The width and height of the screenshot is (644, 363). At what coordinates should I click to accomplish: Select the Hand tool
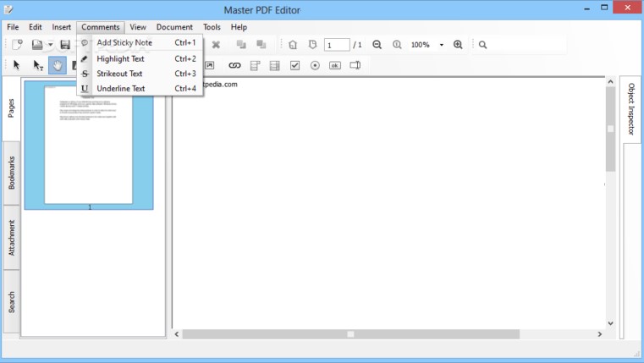(x=58, y=65)
